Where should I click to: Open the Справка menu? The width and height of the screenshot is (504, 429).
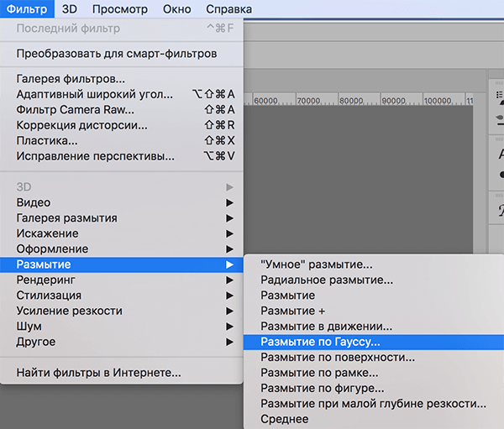228,9
